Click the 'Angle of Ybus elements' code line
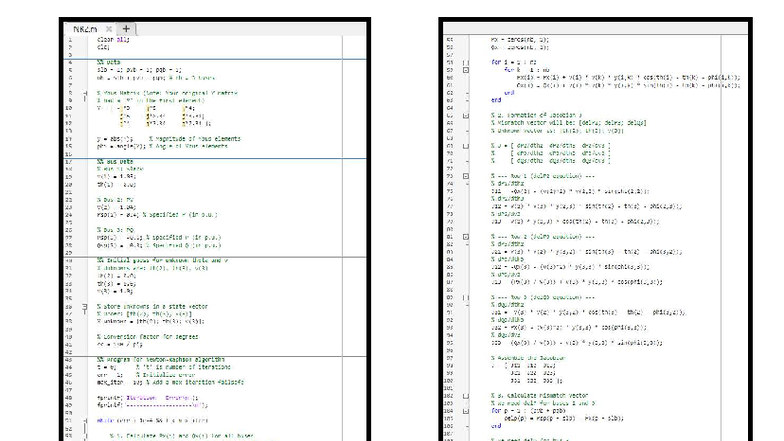Image resolution: width=784 pixels, height=441 pixels. point(162,146)
